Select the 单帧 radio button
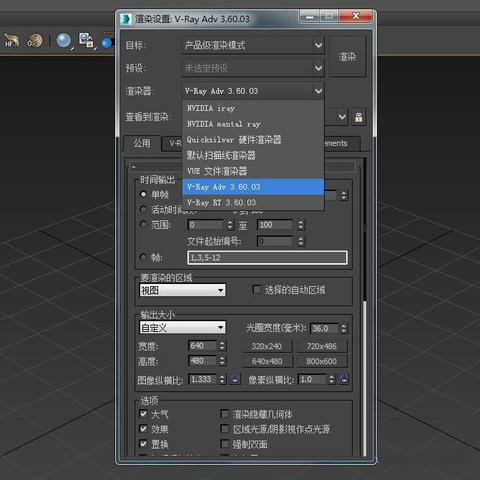 click(x=143, y=194)
